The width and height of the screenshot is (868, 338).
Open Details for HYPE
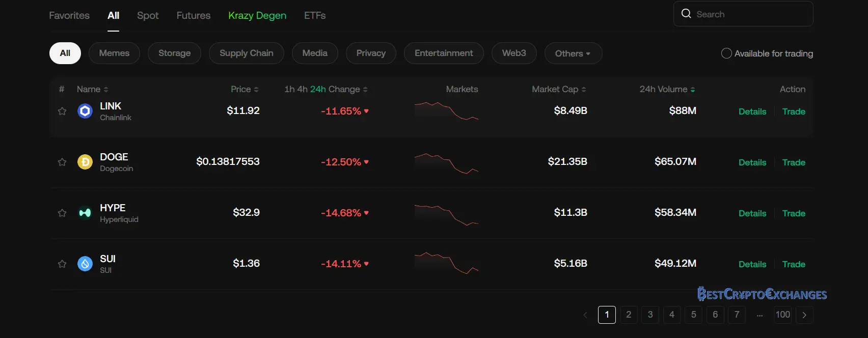752,213
